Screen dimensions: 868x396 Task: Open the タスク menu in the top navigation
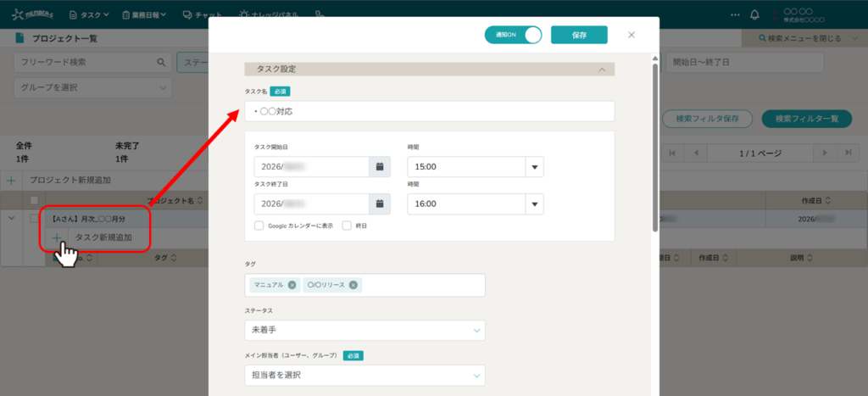pyautogui.click(x=89, y=15)
